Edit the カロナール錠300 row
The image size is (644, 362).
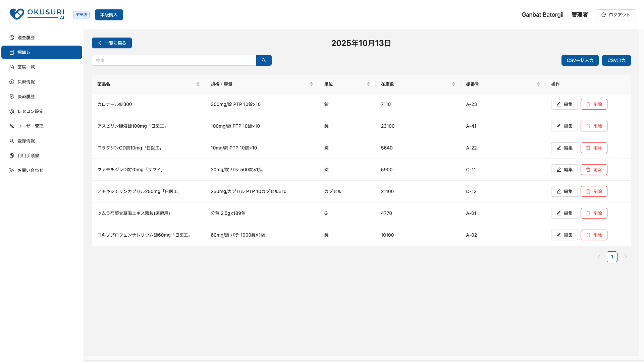pos(564,104)
